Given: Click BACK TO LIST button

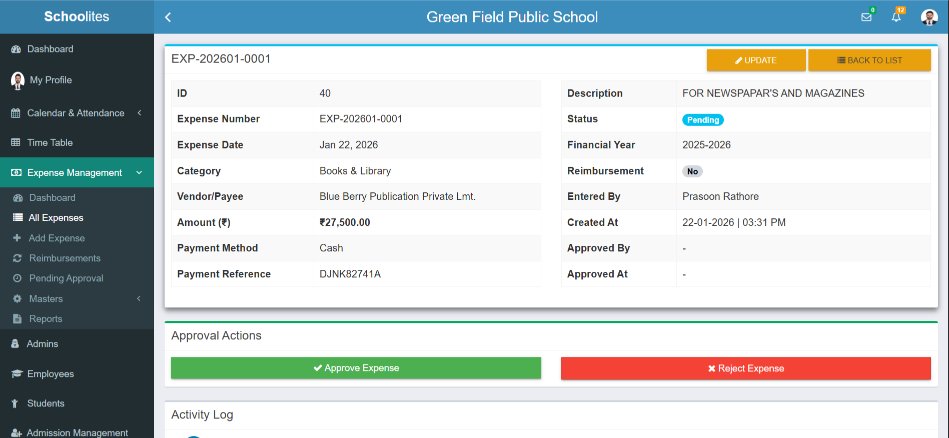Looking at the screenshot, I should [869, 60].
